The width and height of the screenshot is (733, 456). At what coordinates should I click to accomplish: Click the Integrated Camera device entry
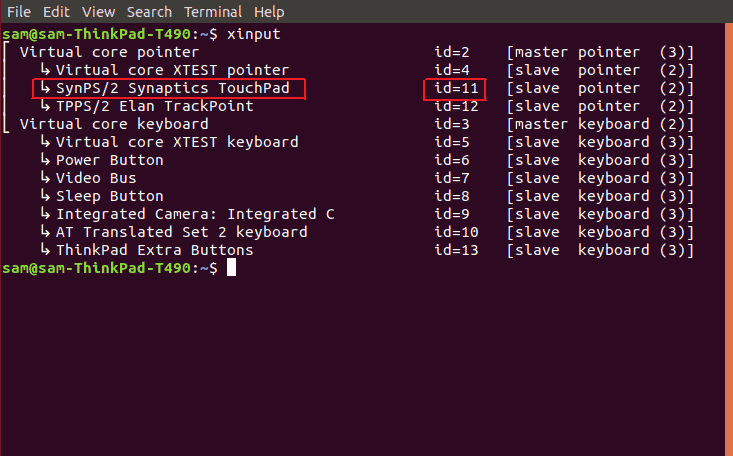click(195, 214)
